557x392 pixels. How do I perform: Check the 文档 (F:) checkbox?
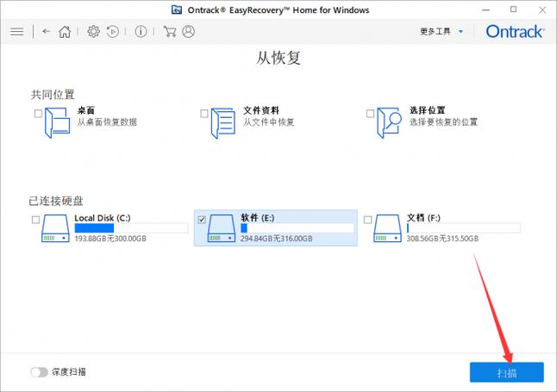coord(367,220)
